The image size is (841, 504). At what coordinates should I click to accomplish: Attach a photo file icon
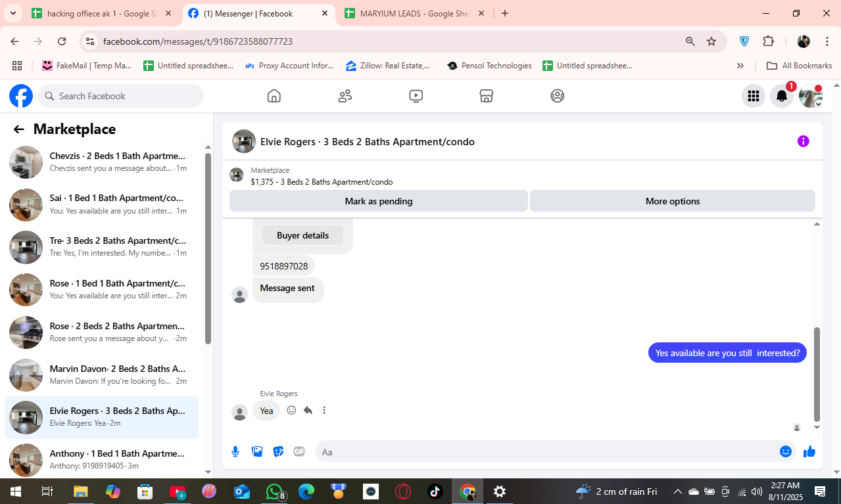(257, 451)
